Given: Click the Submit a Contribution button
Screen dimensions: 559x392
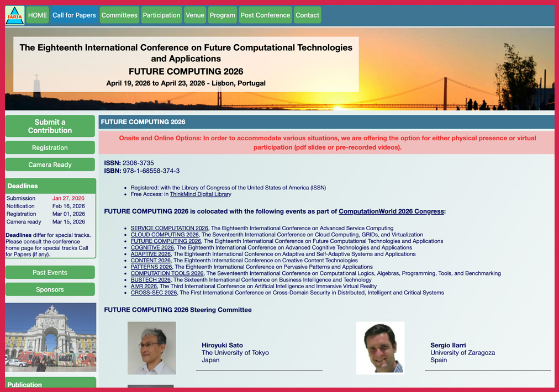Looking at the screenshot, I should click(x=50, y=126).
